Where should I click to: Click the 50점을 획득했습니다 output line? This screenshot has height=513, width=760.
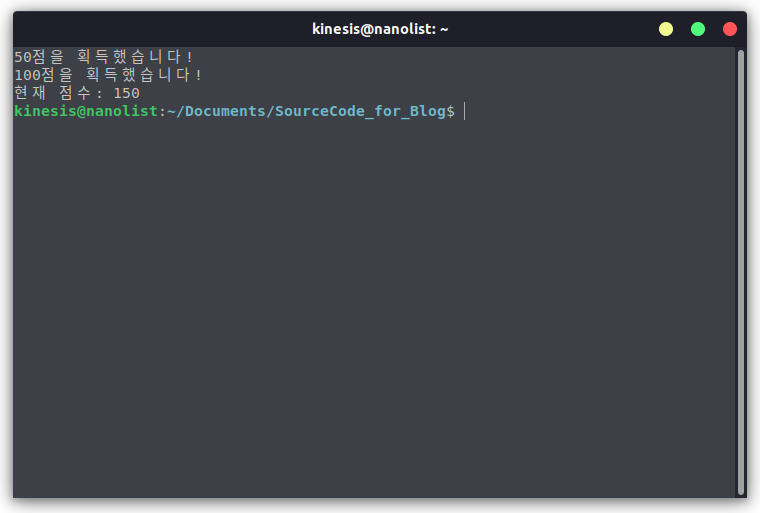pyautogui.click(x=103, y=57)
